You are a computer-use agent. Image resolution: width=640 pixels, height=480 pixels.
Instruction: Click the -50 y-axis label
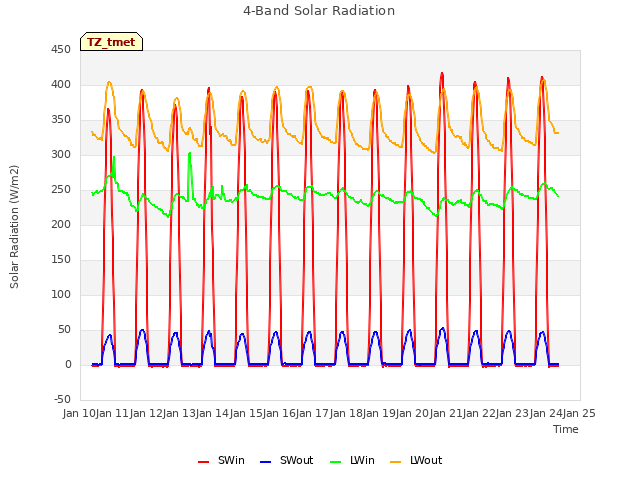coord(62,400)
